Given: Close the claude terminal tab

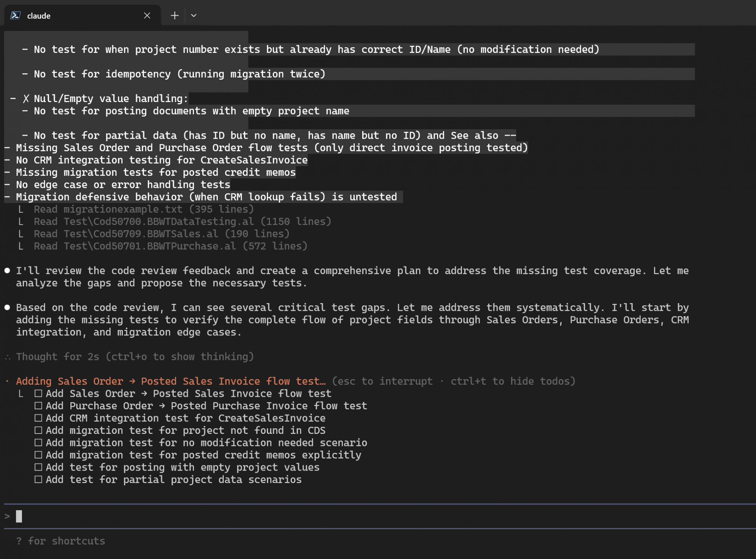Looking at the screenshot, I should 147,15.
